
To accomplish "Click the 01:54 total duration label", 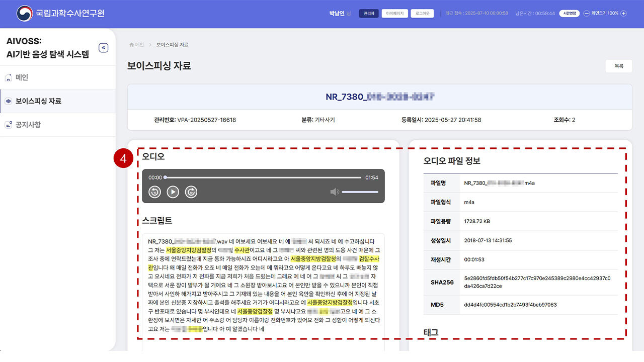I will coord(372,177).
